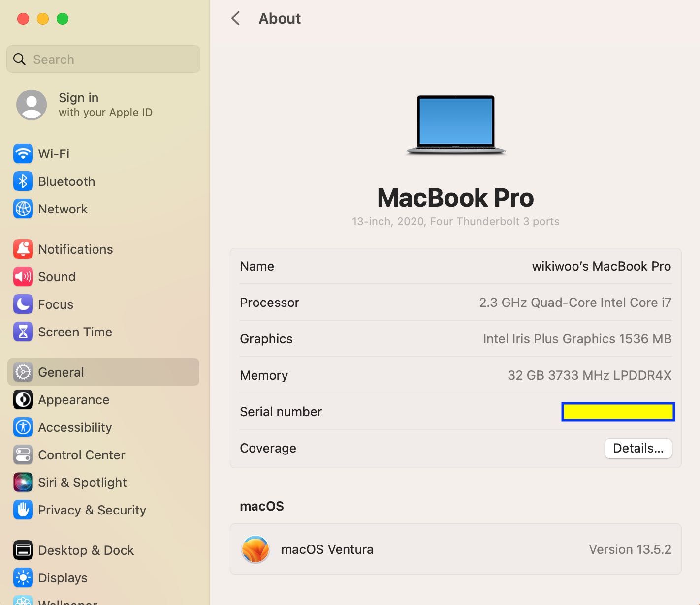Click the yellow minimize window button
This screenshot has height=605, width=700.
(x=43, y=19)
